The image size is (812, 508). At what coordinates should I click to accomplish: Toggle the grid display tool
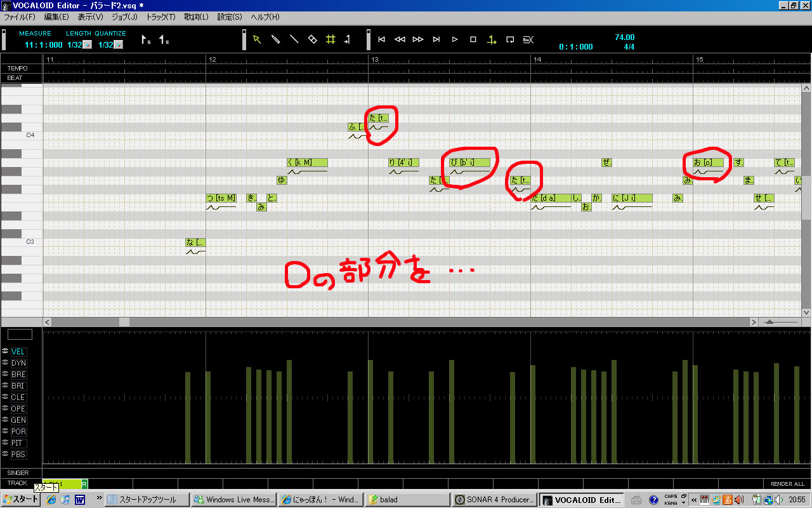(x=331, y=39)
